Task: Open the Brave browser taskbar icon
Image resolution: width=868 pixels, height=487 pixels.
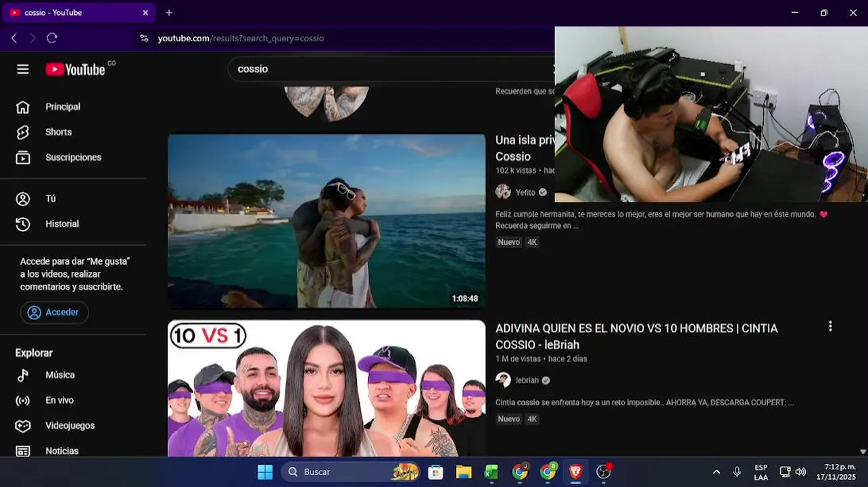Action: tap(575, 472)
